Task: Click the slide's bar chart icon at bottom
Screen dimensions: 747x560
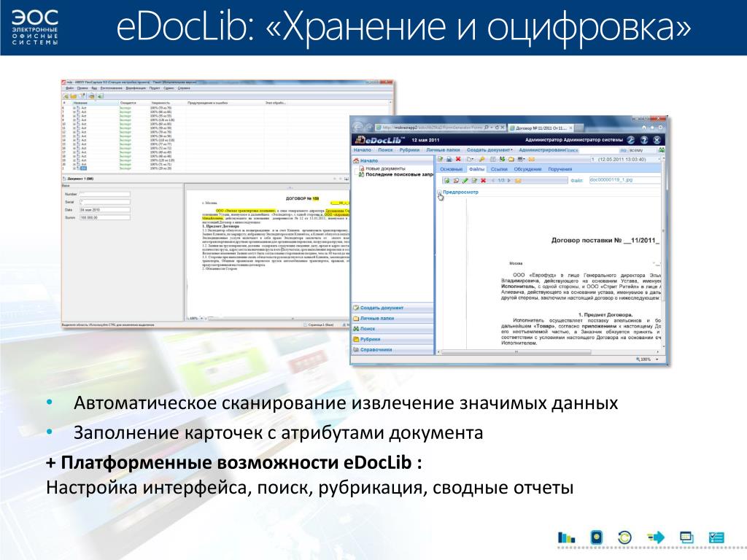Action: [566, 537]
